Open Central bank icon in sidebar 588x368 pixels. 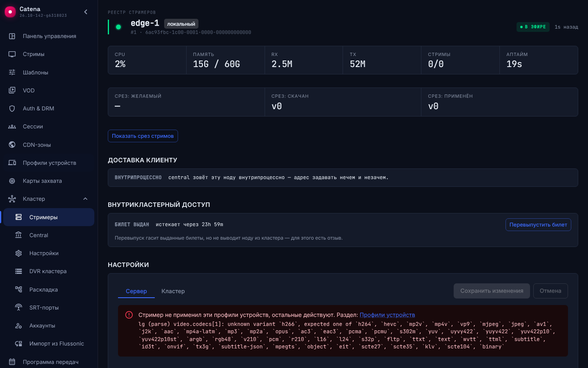19,235
